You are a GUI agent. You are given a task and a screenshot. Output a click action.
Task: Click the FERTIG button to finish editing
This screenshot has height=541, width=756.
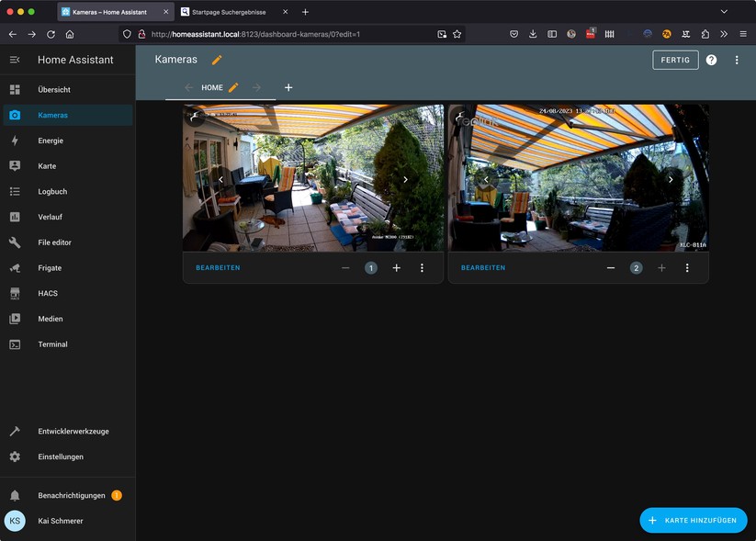pyautogui.click(x=675, y=59)
